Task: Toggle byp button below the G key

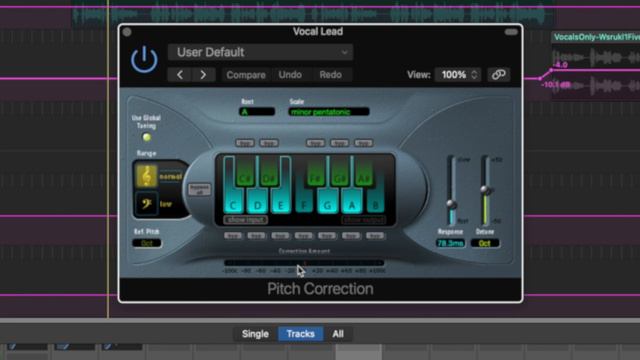Action: (327, 236)
